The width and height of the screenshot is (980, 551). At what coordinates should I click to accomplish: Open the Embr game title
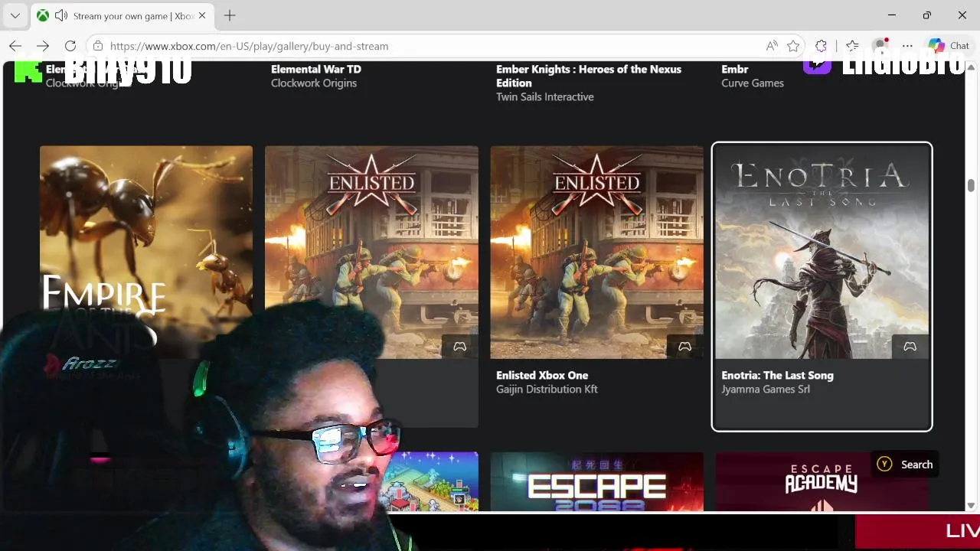pos(735,69)
